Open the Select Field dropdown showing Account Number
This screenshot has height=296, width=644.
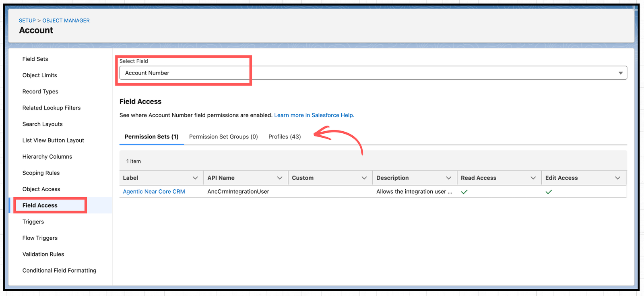[373, 73]
